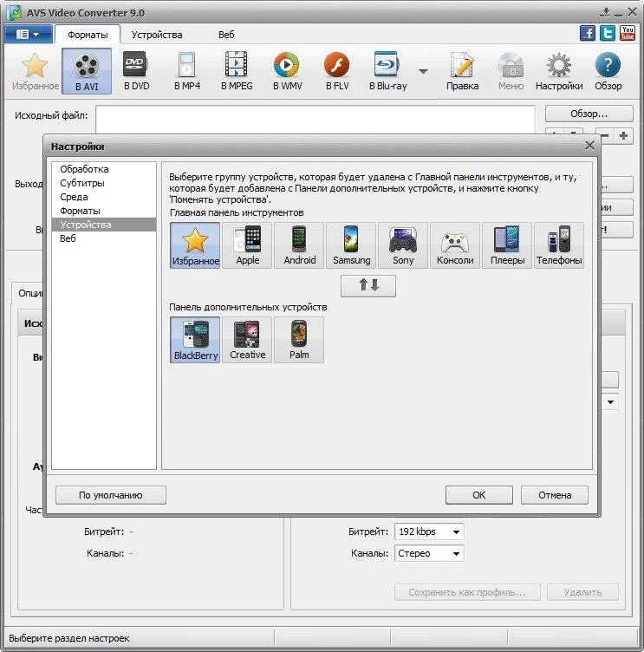Click the 'Исходный файл' input field
This screenshot has height=652, width=644.
pos(315,120)
